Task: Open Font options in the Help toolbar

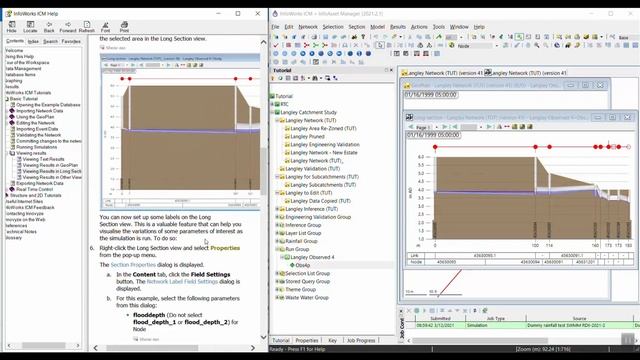Action: tap(105, 27)
